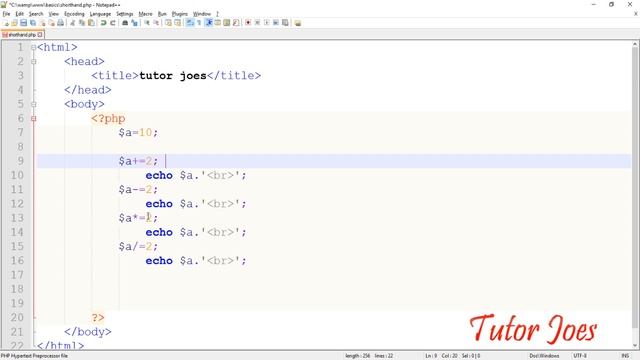Click the '$a+=2;' statement on line 9
This screenshot has width=640, height=360.
[138, 161]
